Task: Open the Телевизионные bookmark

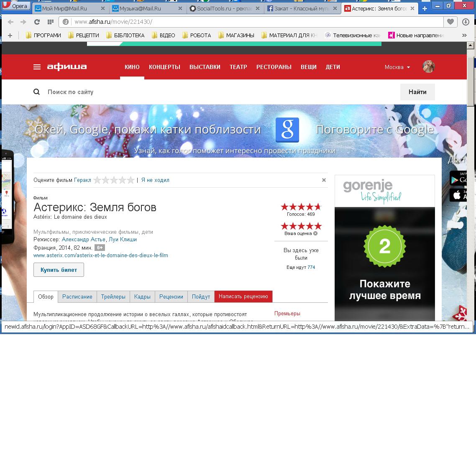Action: click(353, 36)
